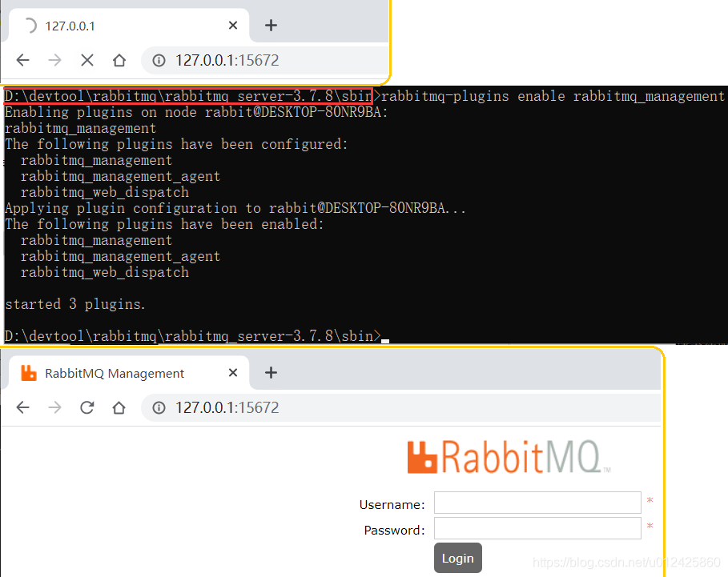This screenshot has height=577, width=728.
Task: Click the RabbitMQ logo on login page
Action: point(509,457)
